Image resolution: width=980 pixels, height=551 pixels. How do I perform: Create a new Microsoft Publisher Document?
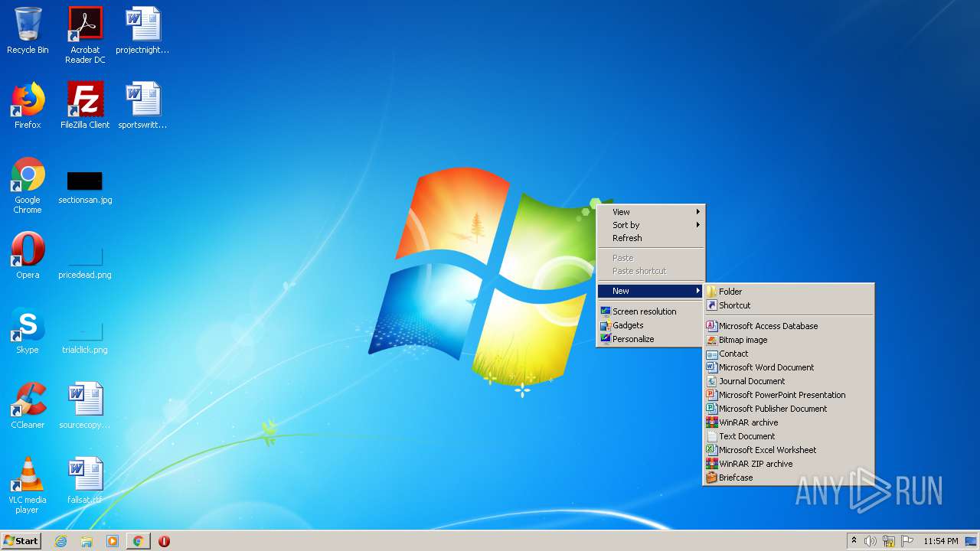[x=789, y=409]
